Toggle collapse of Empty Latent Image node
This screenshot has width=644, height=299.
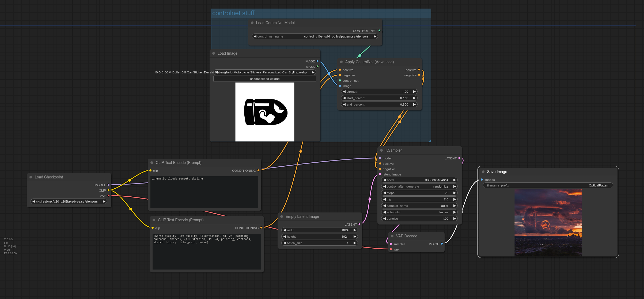pyautogui.click(x=282, y=216)
